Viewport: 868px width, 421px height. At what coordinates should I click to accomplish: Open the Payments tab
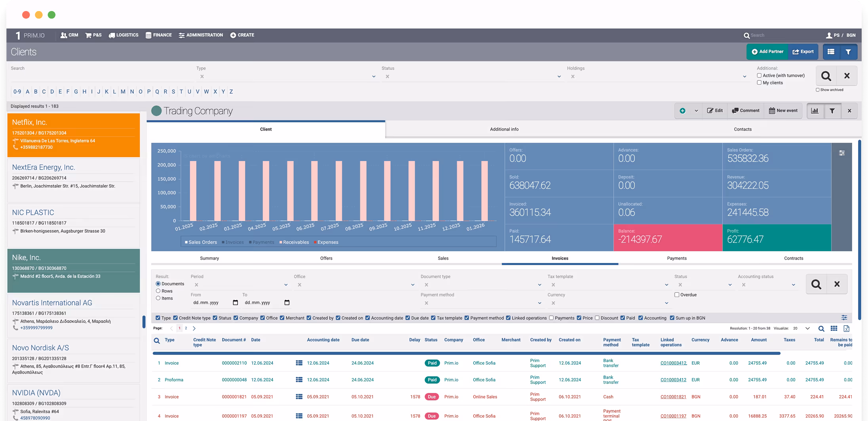point(677,258)
